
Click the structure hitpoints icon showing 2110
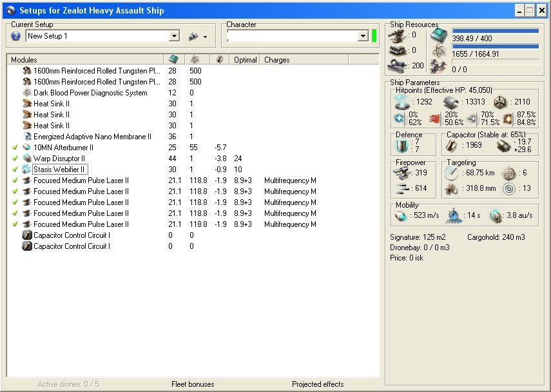[x=499, y=103]
